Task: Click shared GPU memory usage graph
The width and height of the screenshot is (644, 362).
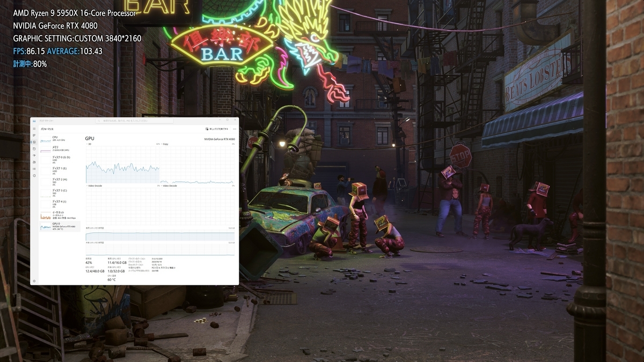Action: click(160, 249)
